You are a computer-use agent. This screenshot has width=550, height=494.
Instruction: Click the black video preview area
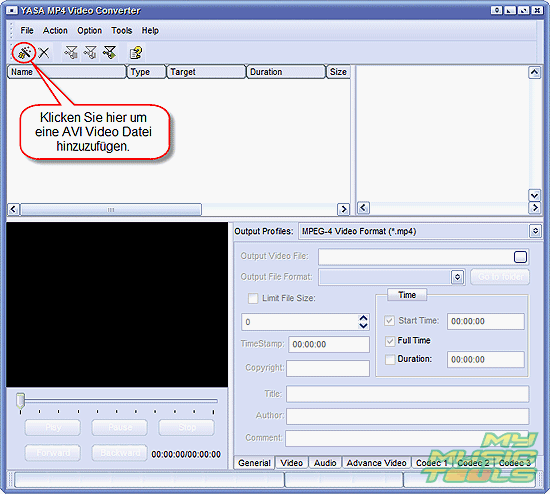click(x=117, y=305)
